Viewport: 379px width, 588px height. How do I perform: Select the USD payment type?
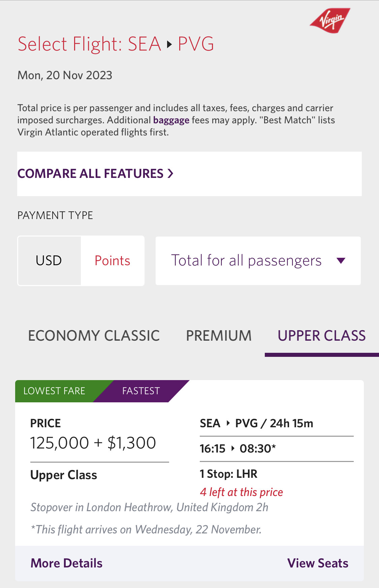point(49,261)
